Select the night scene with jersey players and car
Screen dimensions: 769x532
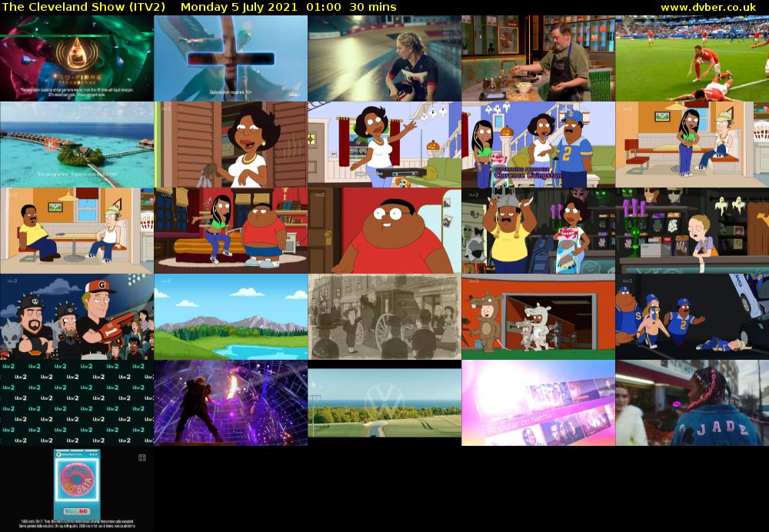[692, 317]
